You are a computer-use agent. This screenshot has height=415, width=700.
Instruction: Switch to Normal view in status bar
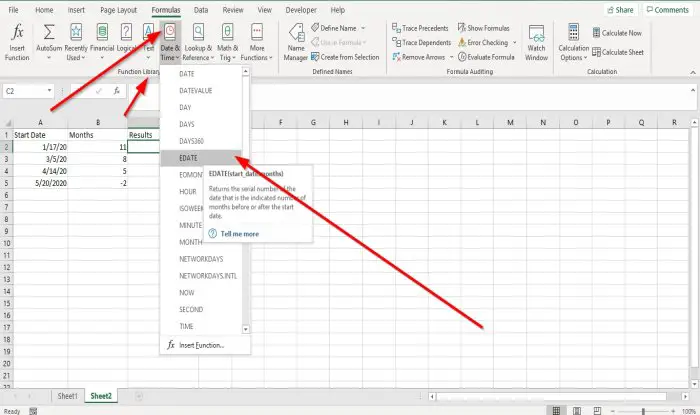coord(556,411)
